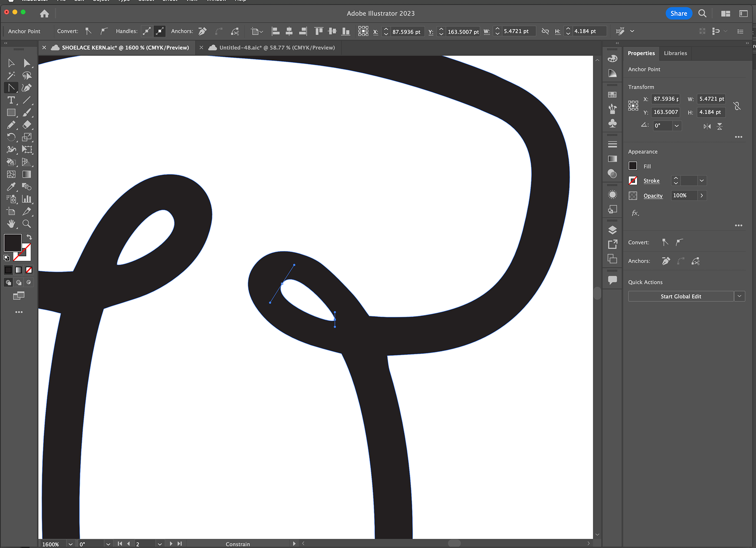Image resolution: width=756 pixels, height=548 pixels.
Task: Select the Artboard tool
Action: click(11, 211)
